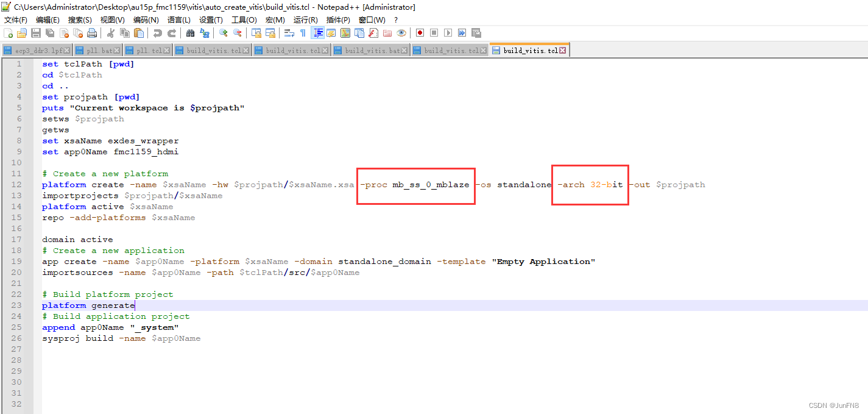
Task: Run macro multiple times icon
Action: (462, 33)
